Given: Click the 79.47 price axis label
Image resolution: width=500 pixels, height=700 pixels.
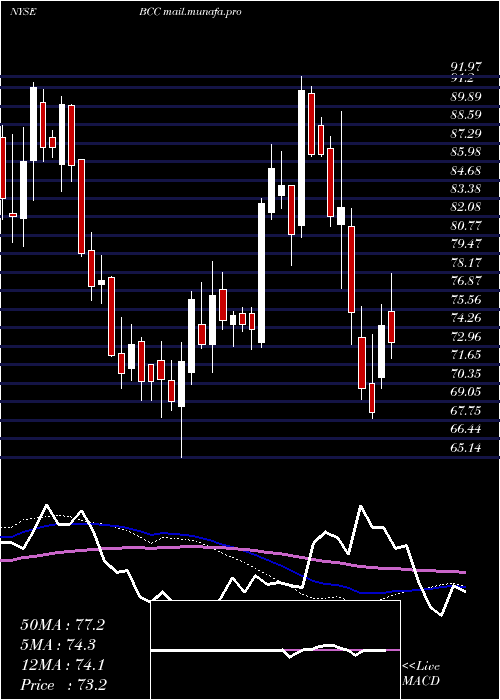Looking at the screenshot, I should click(x=466, y=244).
